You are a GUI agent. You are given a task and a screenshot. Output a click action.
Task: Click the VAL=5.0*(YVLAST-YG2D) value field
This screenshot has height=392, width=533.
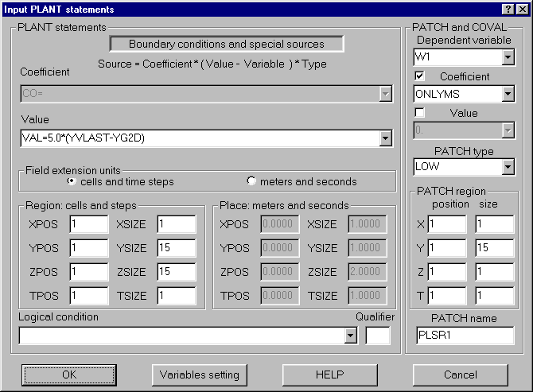(x=200, y=138)
